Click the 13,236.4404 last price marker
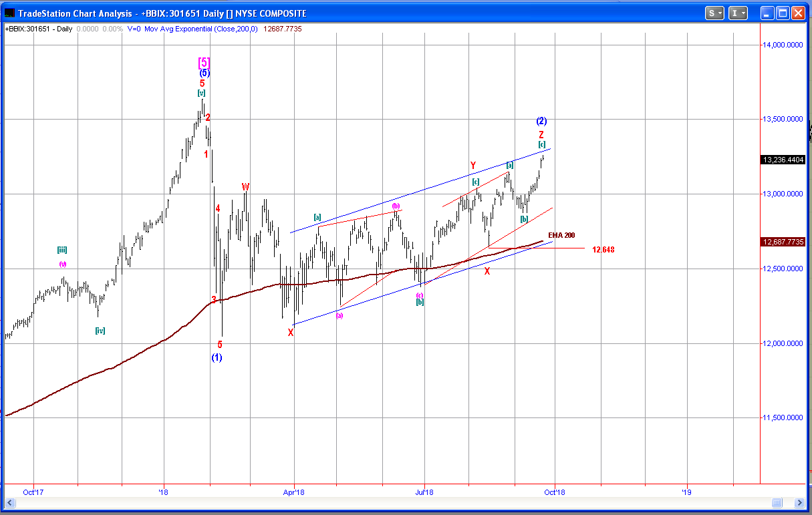The height and width of the screenshot is (515, 812). tap(783, 160)
